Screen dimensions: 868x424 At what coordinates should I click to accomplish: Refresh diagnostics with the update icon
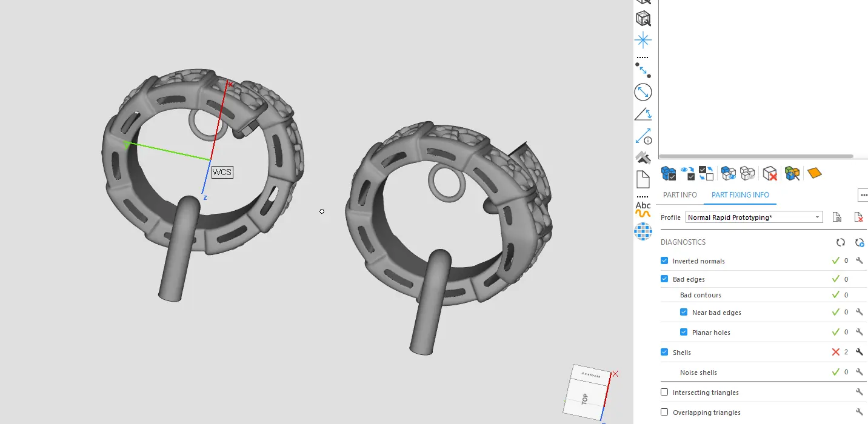pos(840,242)
